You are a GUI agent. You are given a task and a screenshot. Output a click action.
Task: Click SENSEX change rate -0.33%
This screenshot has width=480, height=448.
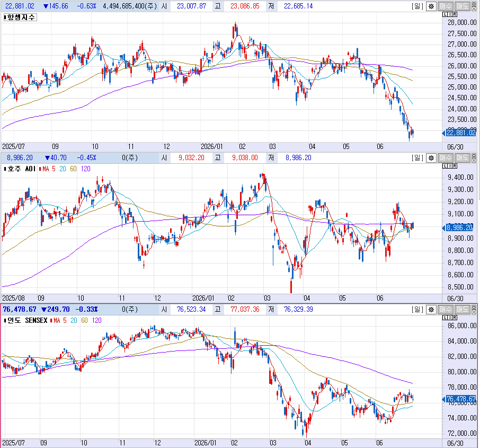coord(87,310)
